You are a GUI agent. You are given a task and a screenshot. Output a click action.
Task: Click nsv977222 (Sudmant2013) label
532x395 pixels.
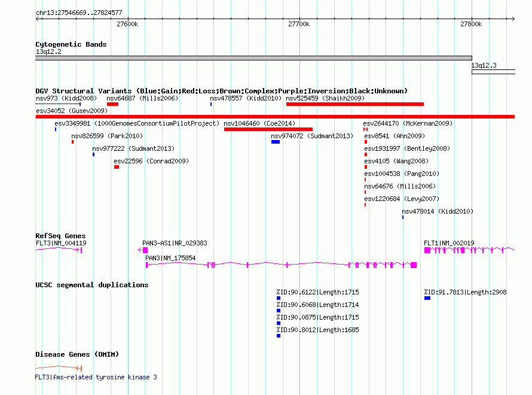click(133, 148)
